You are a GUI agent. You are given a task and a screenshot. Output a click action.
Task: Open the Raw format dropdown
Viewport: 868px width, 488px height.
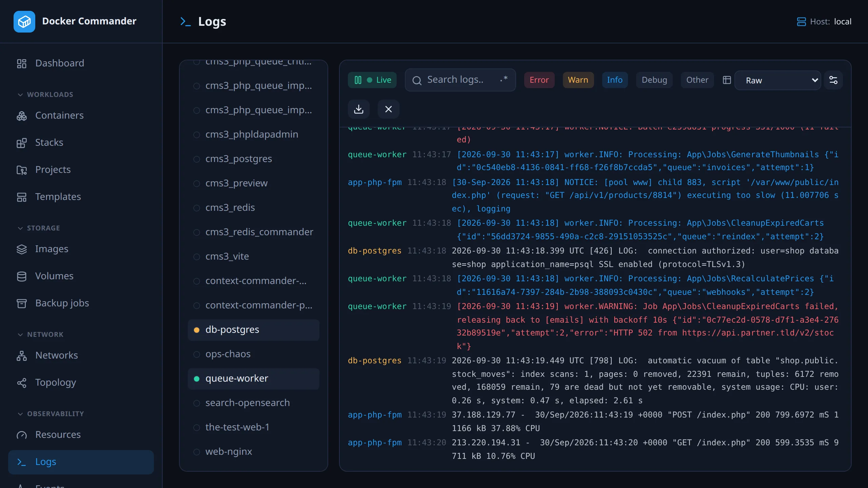tap(777, 80)
